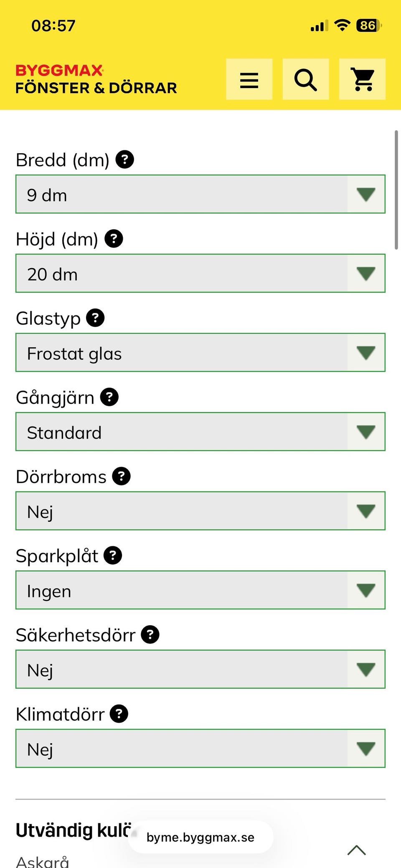Open the Bredd dropdown showing 9 dm
This screenshot has width=401, height=868.
pyautogui.click(x=200, y=195)
